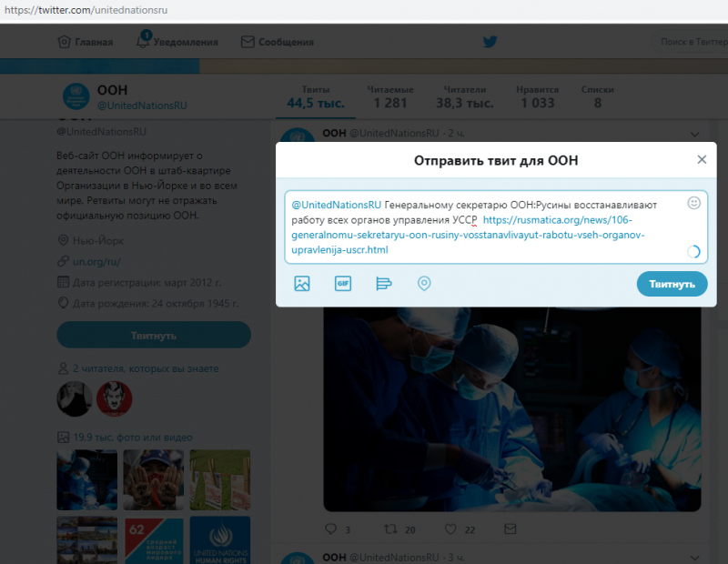Open United Nations Human Rights thumbnail
The image size is (728, 564).
click(220, 539)
